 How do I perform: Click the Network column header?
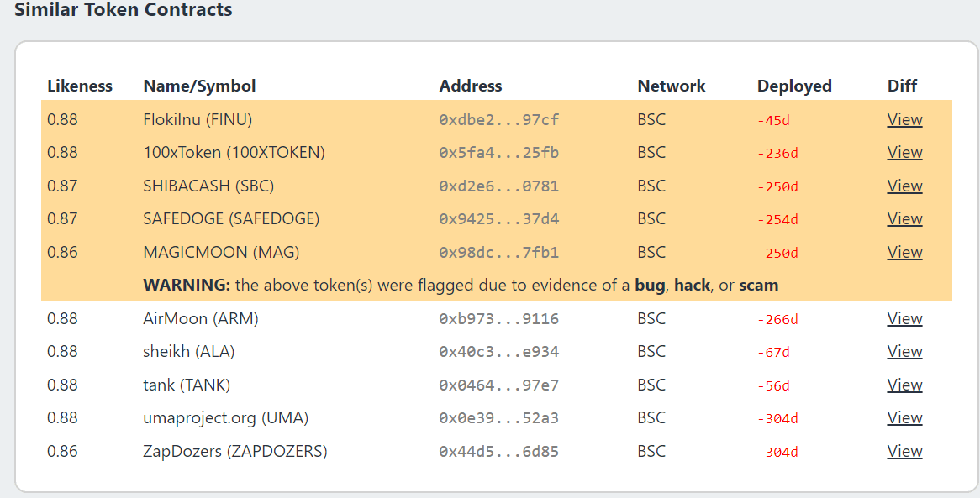(672, 86)
